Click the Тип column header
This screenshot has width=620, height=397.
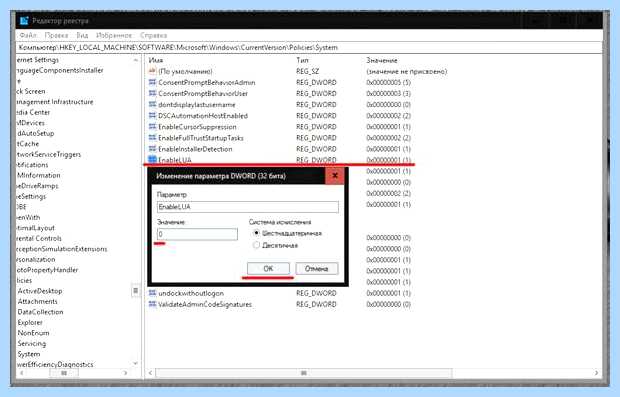pos(302,60)
